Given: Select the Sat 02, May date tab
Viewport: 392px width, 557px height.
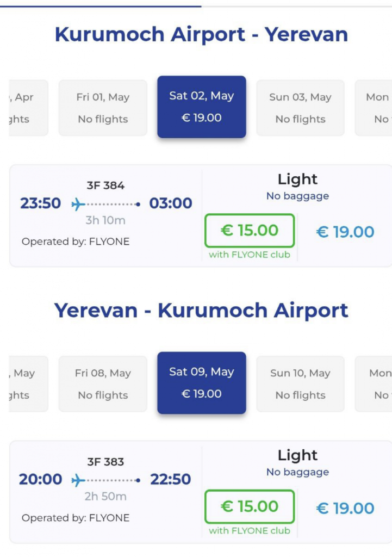Looking at the screenshot, I should tap(202, 107).
